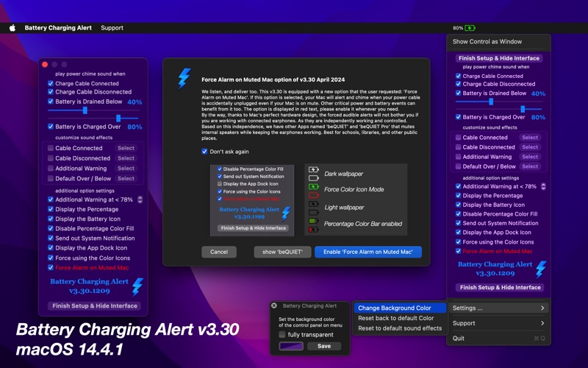Click the settings preview thumbnail in dialog

[252, 200]
